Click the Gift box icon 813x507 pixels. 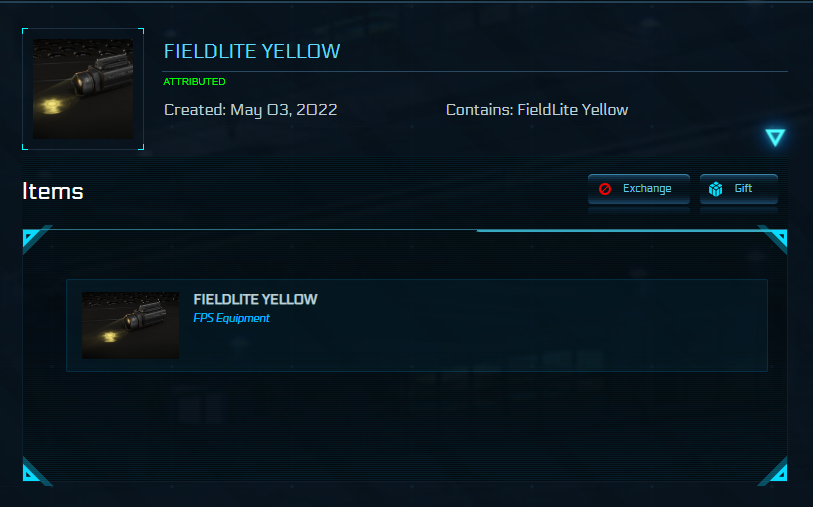click(716, 189)
